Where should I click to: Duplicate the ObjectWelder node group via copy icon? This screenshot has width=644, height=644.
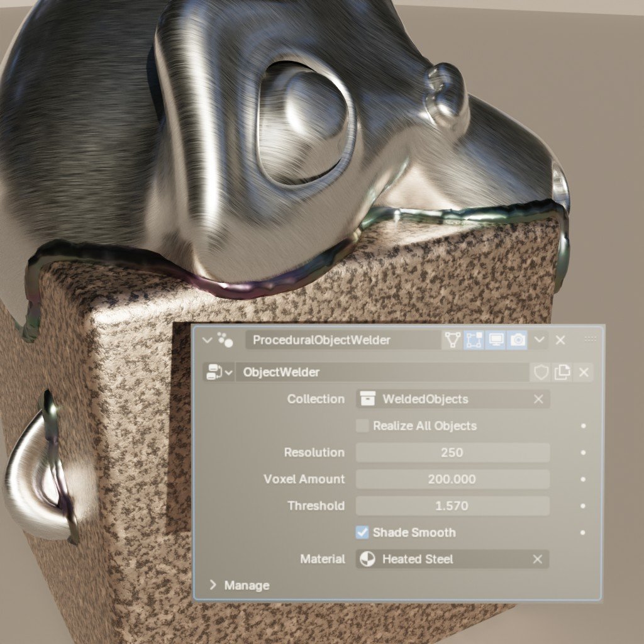(x=562, y=371)
